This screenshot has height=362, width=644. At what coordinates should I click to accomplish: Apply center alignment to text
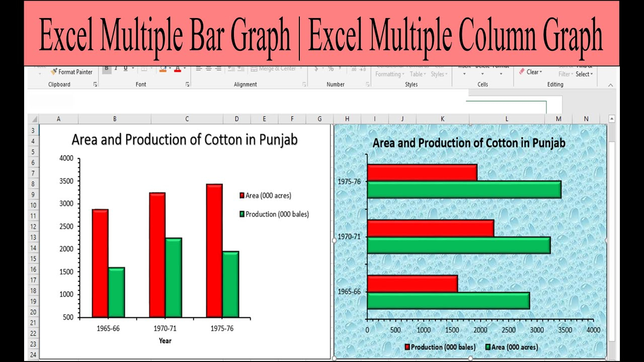click(x=208, y=68)
